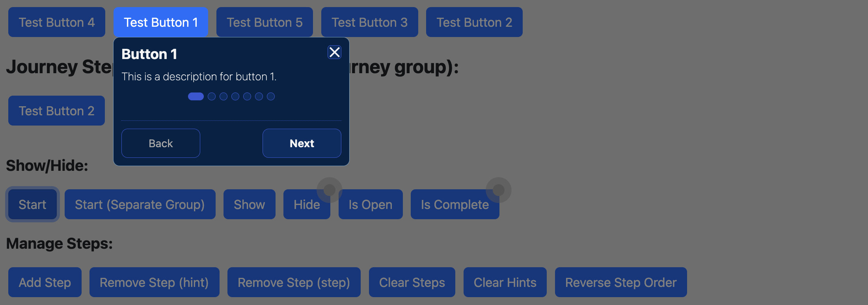Viewport: 868px width, 305px height.
Task: Click the Add Step button
Action: pos(45,283)
